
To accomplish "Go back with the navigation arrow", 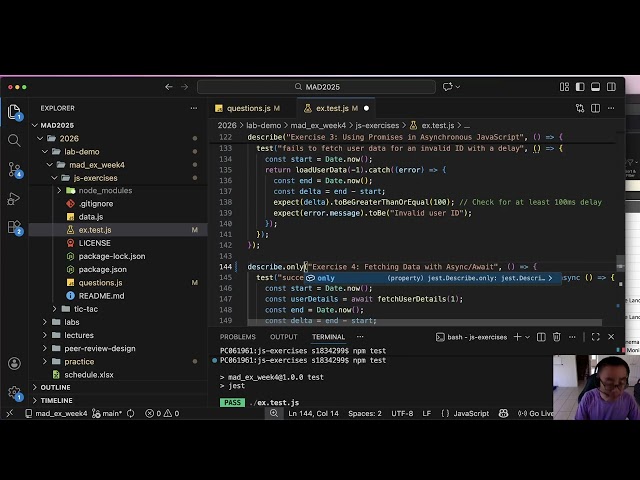I will pos(169,87).
